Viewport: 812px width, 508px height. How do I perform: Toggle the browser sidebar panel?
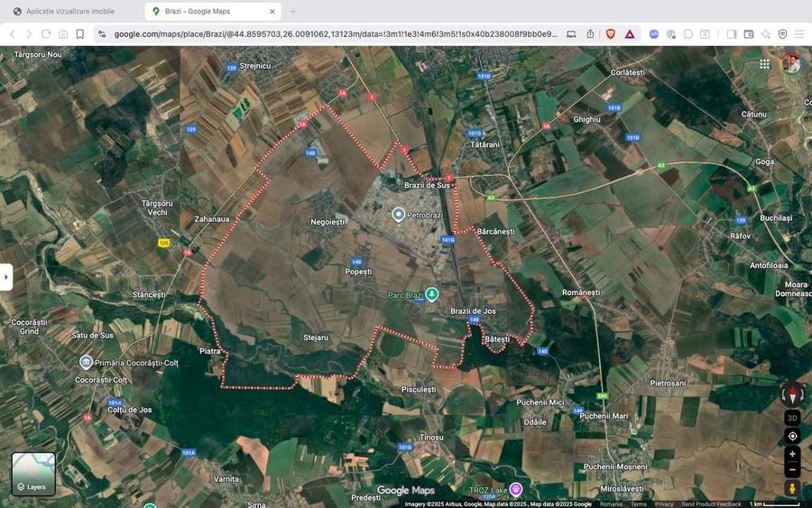coord(732,34)
